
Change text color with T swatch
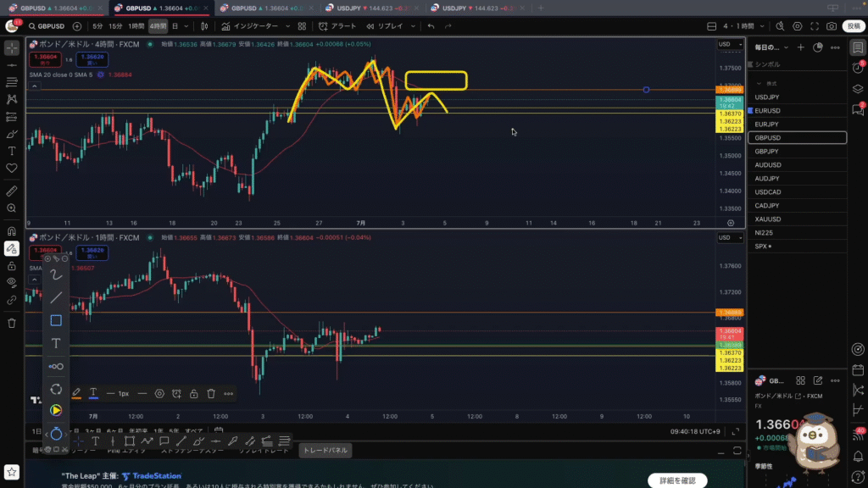pyautogui.click(x=93, y=393)
